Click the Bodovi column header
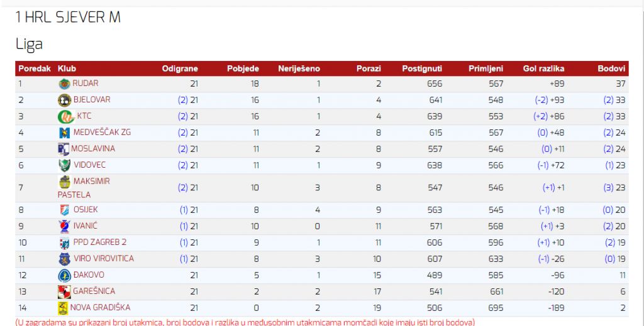Image resolution: width=644 pixels, height=326 pixels. click(611, 68)
